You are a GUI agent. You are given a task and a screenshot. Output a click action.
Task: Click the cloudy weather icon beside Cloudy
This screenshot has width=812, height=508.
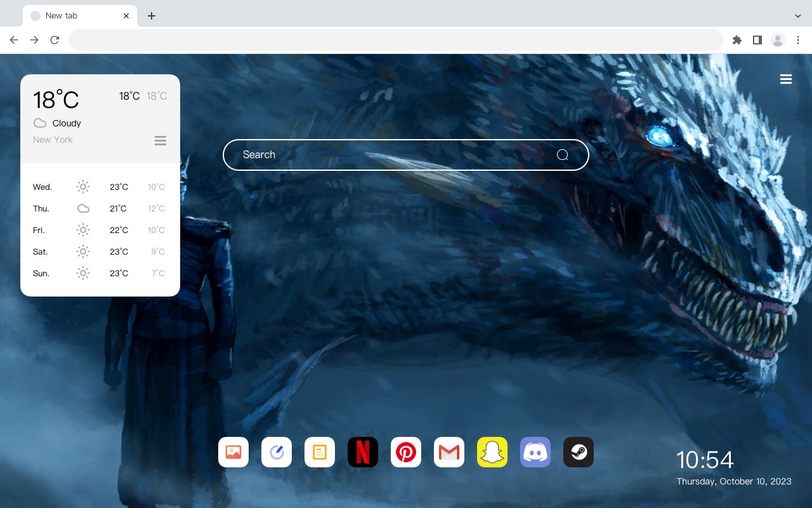click(x=40, y=123)
